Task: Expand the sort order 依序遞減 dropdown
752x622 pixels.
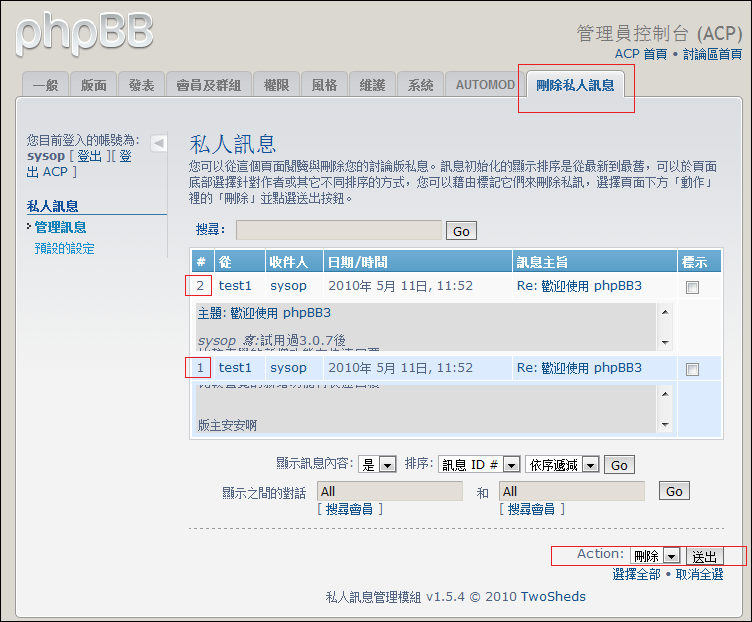Action: pyautogui.click(x=561, y=465)
